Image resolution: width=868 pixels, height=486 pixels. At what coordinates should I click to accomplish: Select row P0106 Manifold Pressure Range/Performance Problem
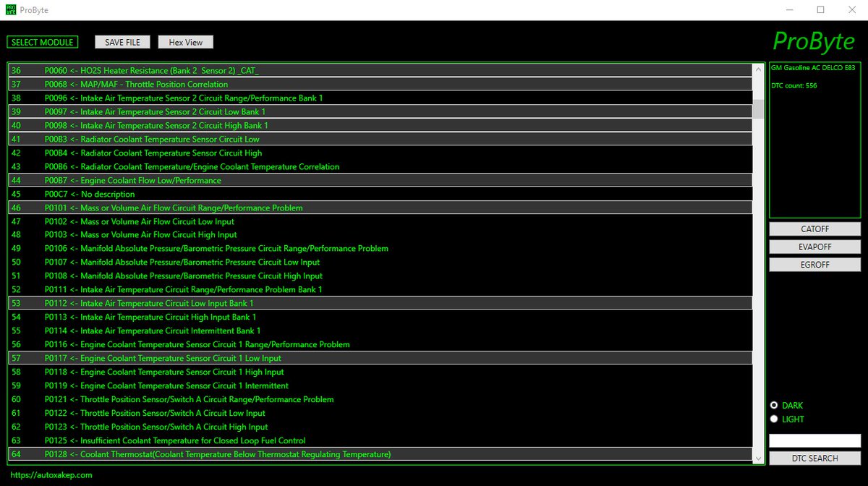[380, 248]
